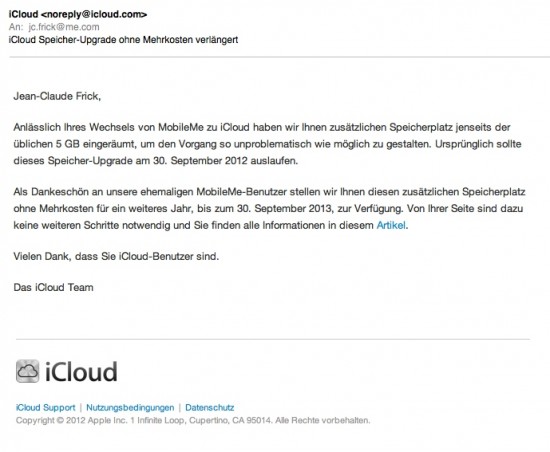Click the date 30. September 2012 in the text
The image size is (550, 452).
pyautogui.click(x=200, y=161)
